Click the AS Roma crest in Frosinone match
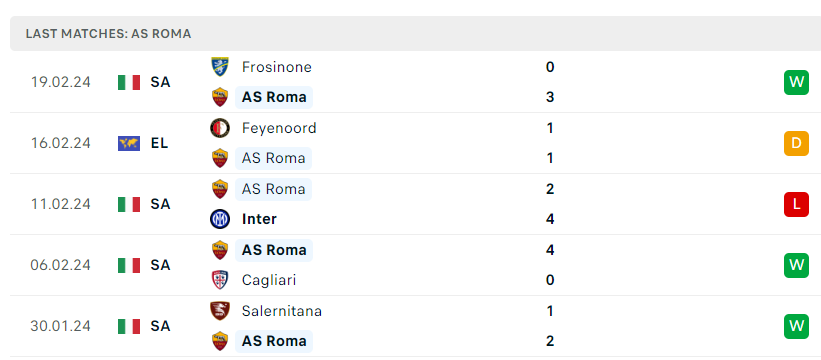 coord(219,97)
